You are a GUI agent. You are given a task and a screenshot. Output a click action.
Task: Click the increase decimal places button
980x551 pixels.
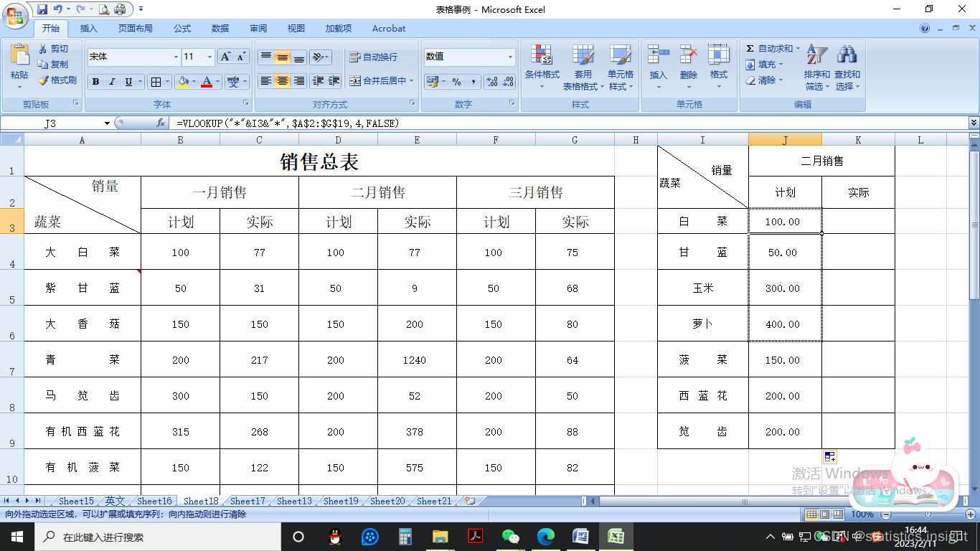(x=491, y=82)
